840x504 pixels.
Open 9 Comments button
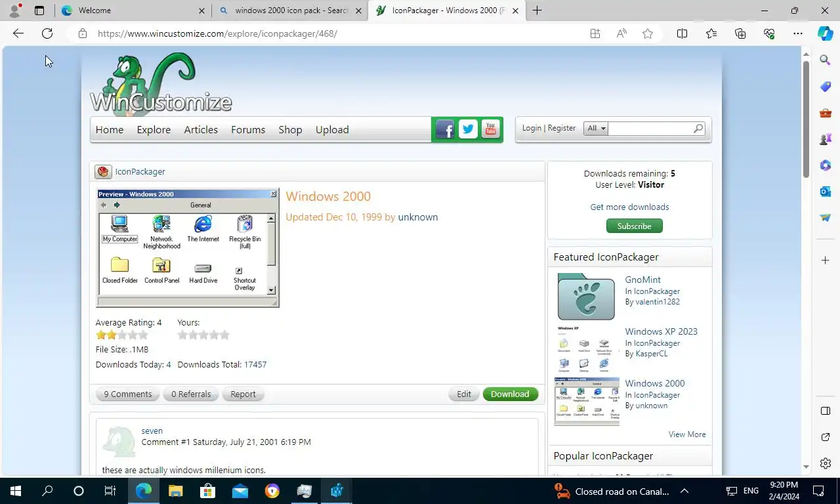point(128,394)
